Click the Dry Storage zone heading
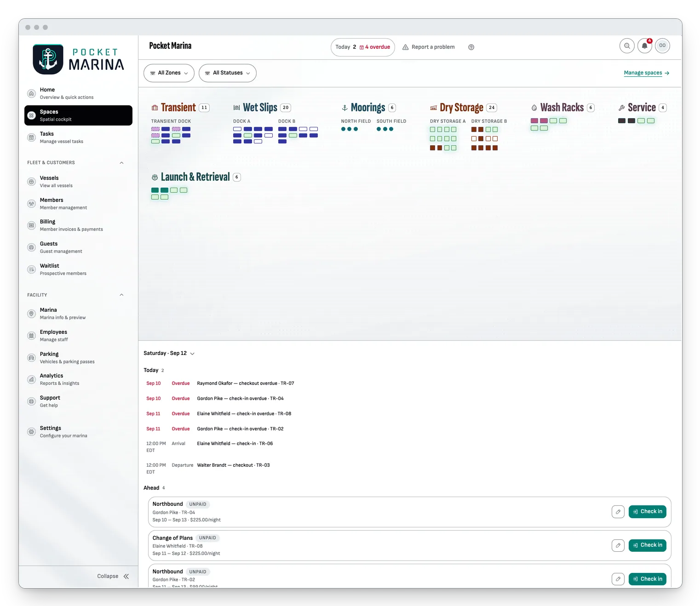The width and height of the screenshot is (700, 606). point(461,108)
